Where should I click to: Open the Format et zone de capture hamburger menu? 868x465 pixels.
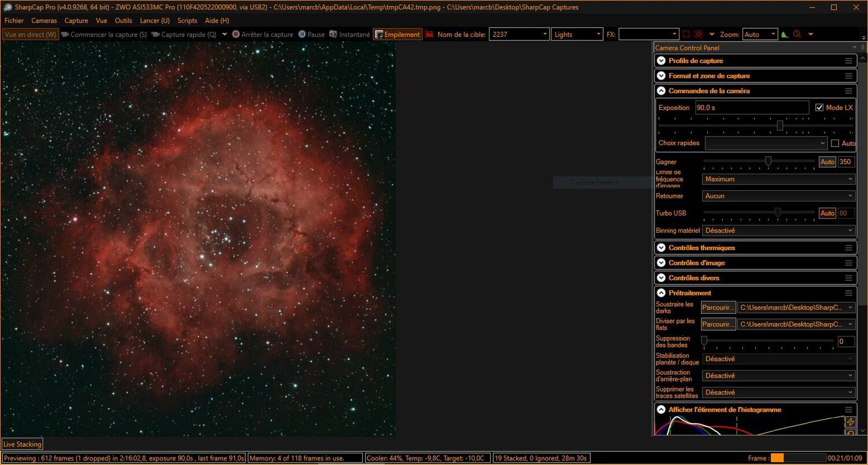click(x=848, y=76)
